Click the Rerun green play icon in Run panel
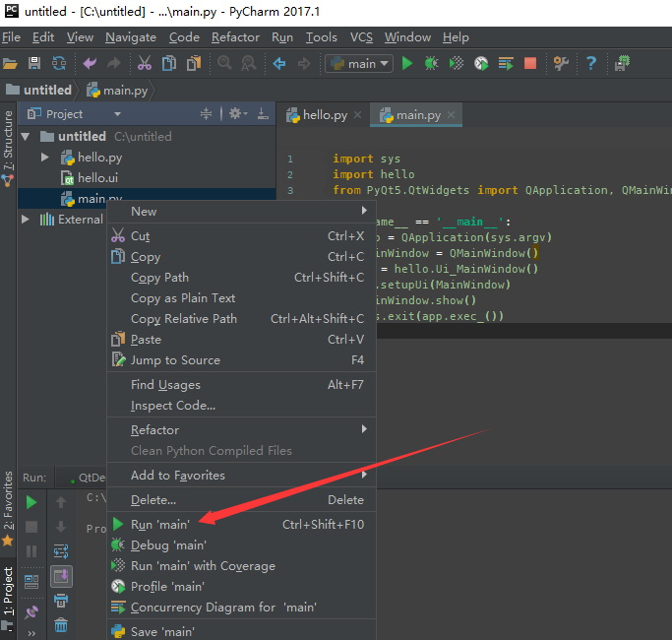This screenshot has width=672, height=640. pyautogui.click(x=31, y=502)
